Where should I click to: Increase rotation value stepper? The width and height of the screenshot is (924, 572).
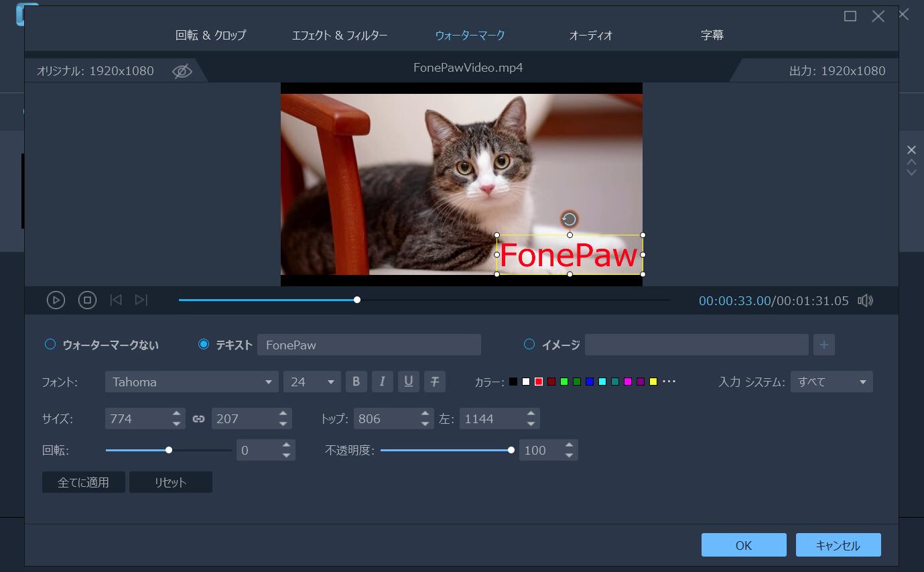point(286,445)
